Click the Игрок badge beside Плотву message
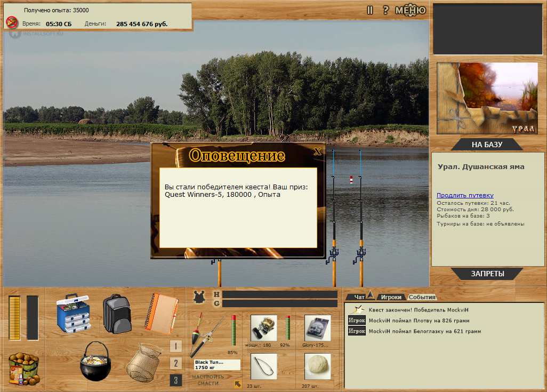The image size is (547, 392). point(357,320)
